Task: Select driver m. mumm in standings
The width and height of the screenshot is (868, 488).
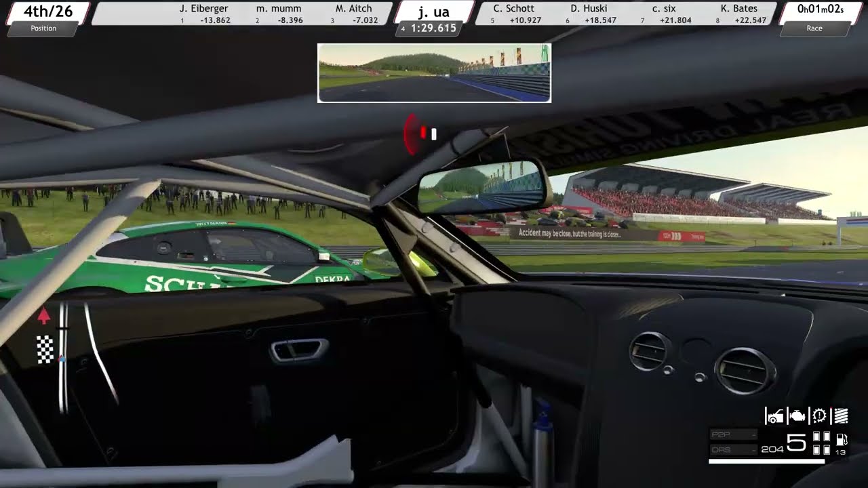Action: 279,9
